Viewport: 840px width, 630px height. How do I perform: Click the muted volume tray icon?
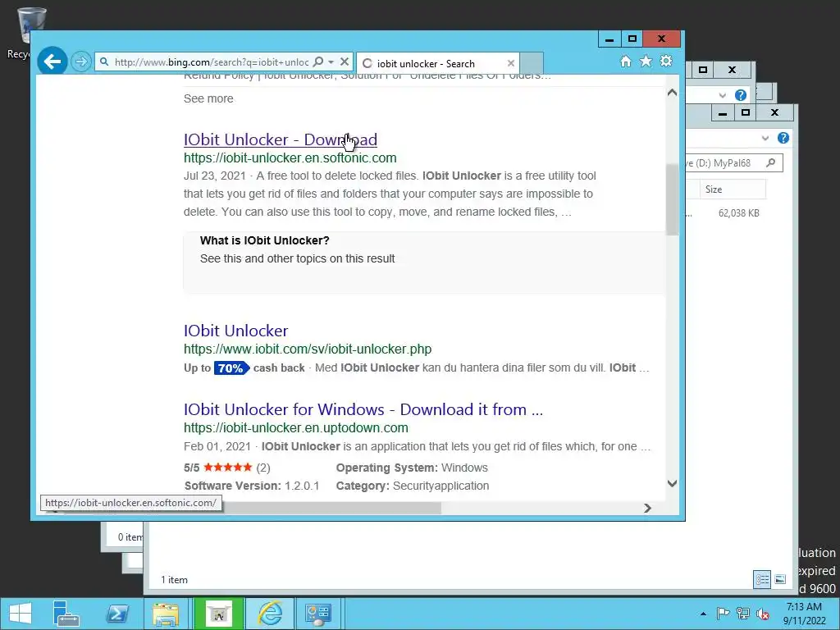click(763, 614)
